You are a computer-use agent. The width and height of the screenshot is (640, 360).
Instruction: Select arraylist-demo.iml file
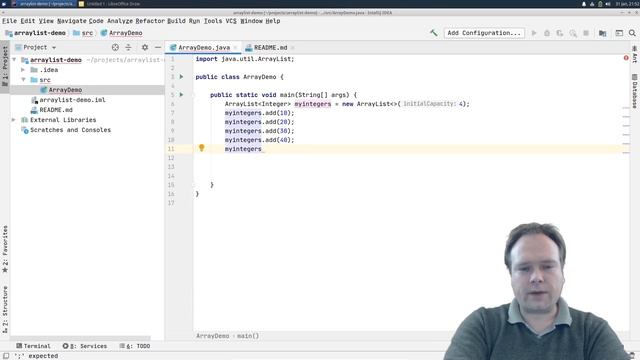click(x=72, y=100)
